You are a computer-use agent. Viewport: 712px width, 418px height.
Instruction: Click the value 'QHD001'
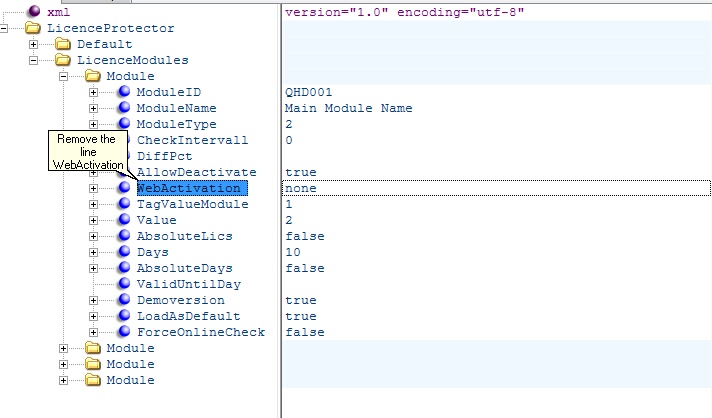(308, 92)
